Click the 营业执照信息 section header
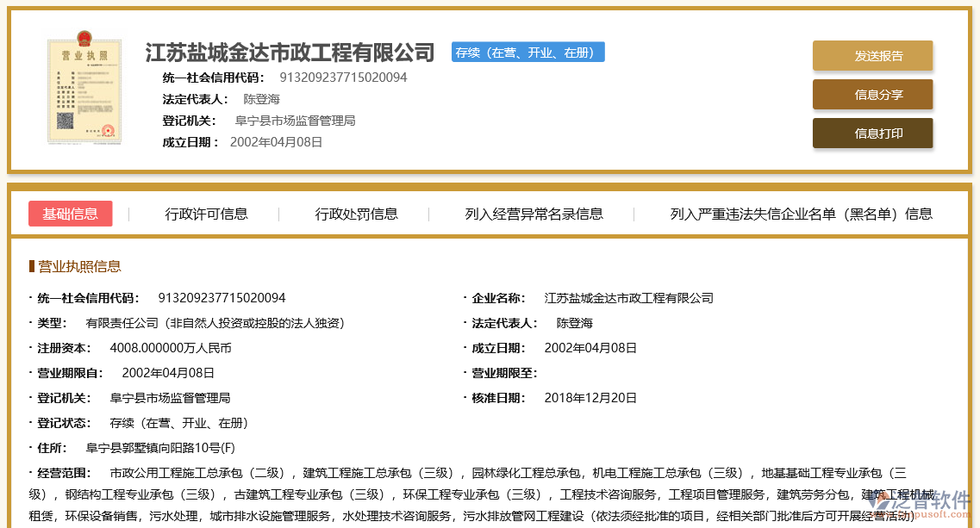980x528 pixels. pos(79,266)
